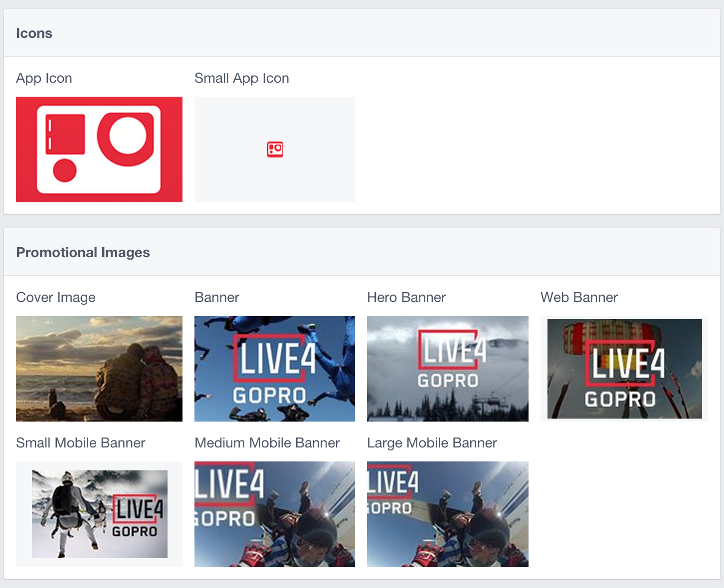Click the Promotional Images section heading

[x=83, y=253]
